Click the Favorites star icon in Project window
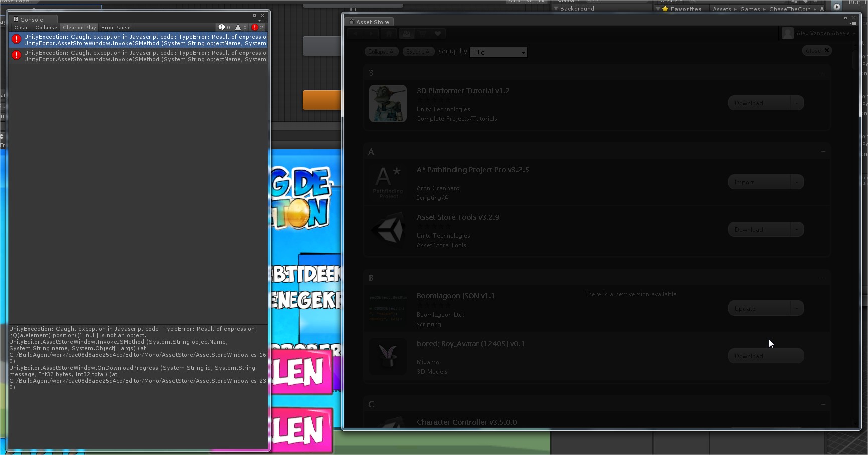 click(x=665, y=9)
